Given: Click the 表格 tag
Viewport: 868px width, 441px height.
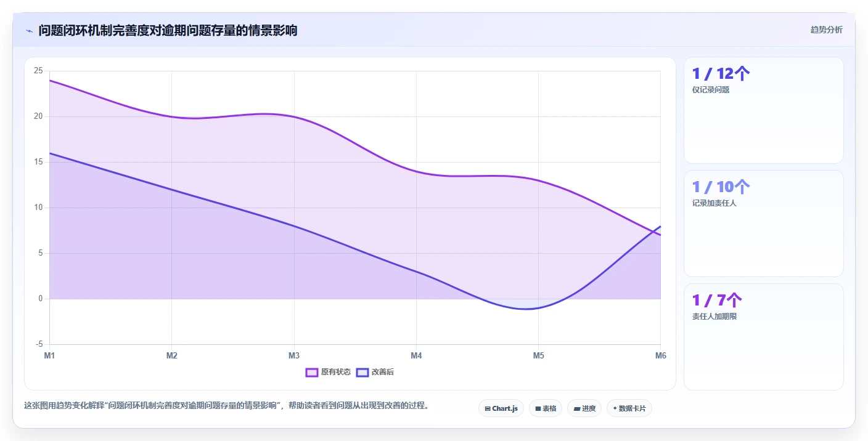Looking at the screenshot, I should [x=546, y=408].
